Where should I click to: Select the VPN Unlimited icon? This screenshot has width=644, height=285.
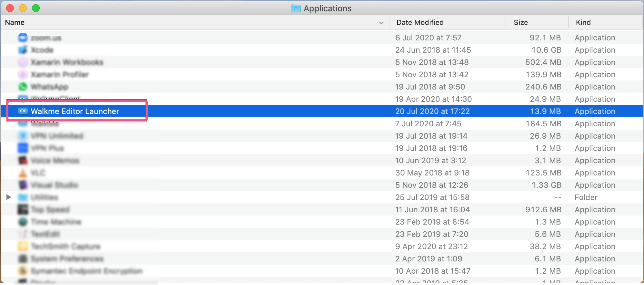click(x=23, y=136)
